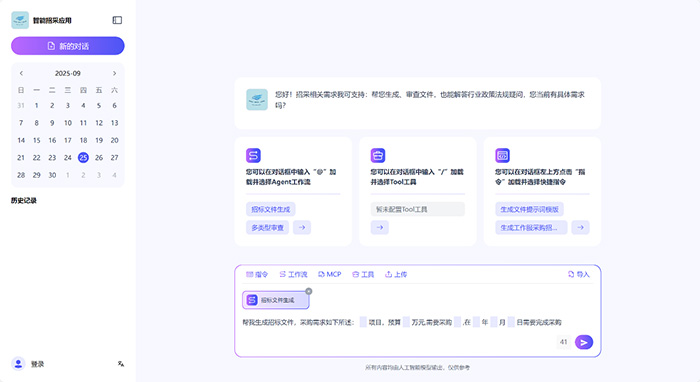Click the arrow next to 多类型审查
Screen dimensions: 700x382
point(302,227)
